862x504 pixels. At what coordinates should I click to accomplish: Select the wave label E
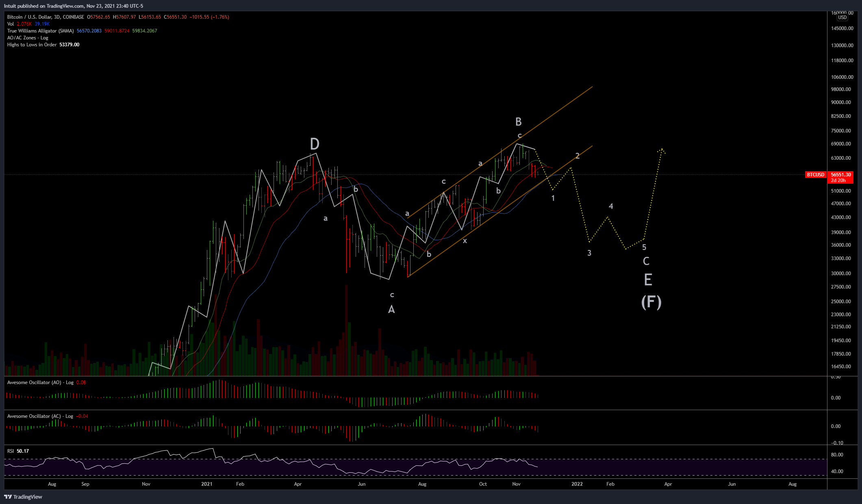point(648,280)
